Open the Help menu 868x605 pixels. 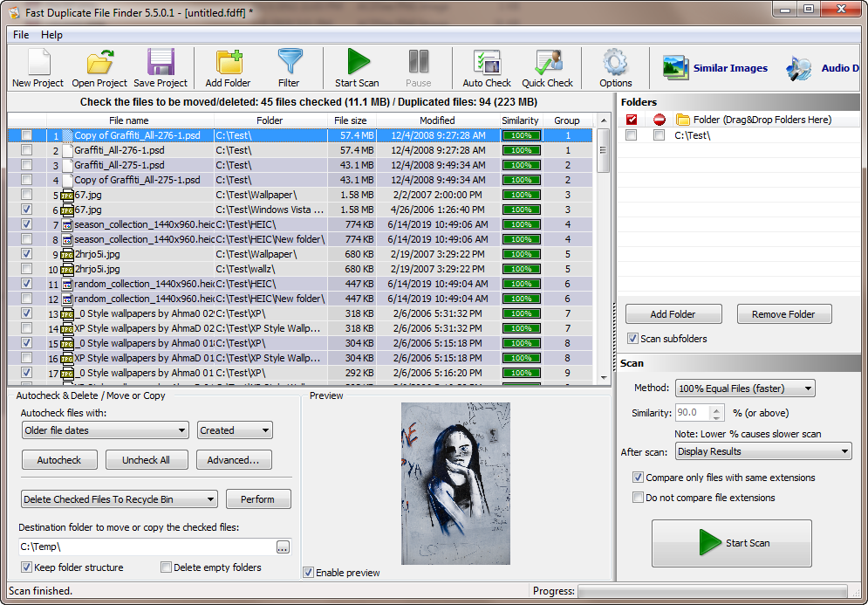(x=51, y=35)
